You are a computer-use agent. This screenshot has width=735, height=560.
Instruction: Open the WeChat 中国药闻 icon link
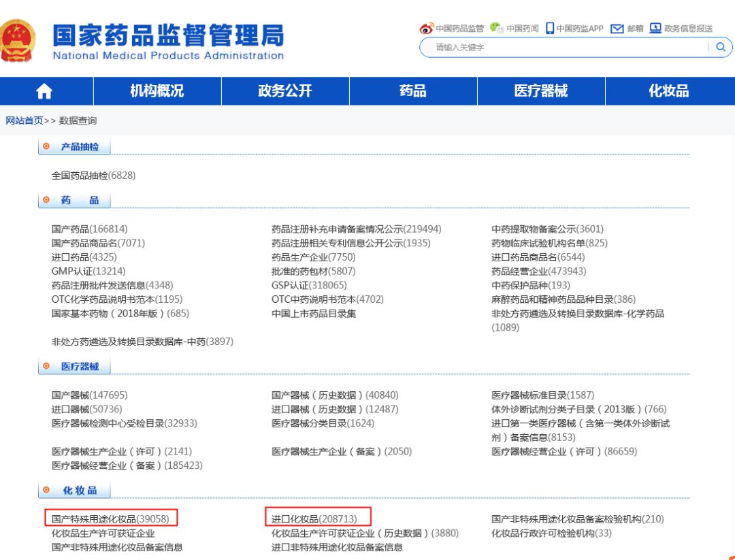coord(497,28)
